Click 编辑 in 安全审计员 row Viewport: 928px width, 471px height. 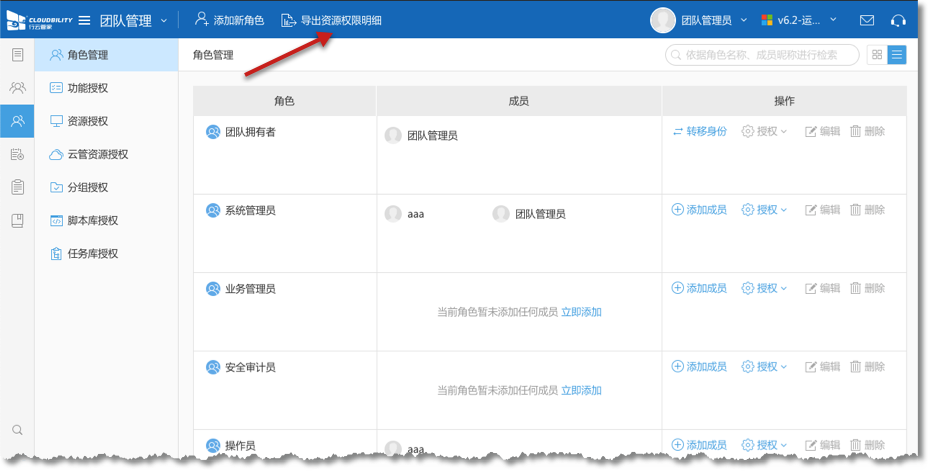tap(823, 366)
